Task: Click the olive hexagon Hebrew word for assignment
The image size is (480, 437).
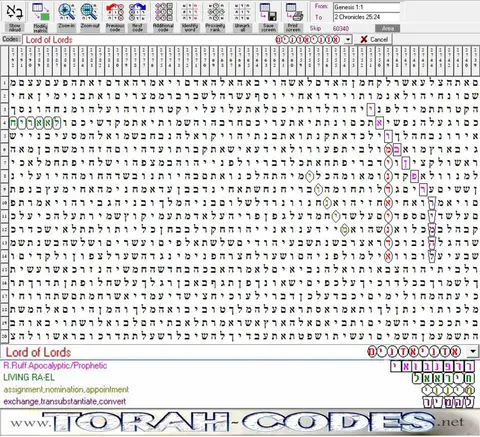Action: click(x=448, y=390)
